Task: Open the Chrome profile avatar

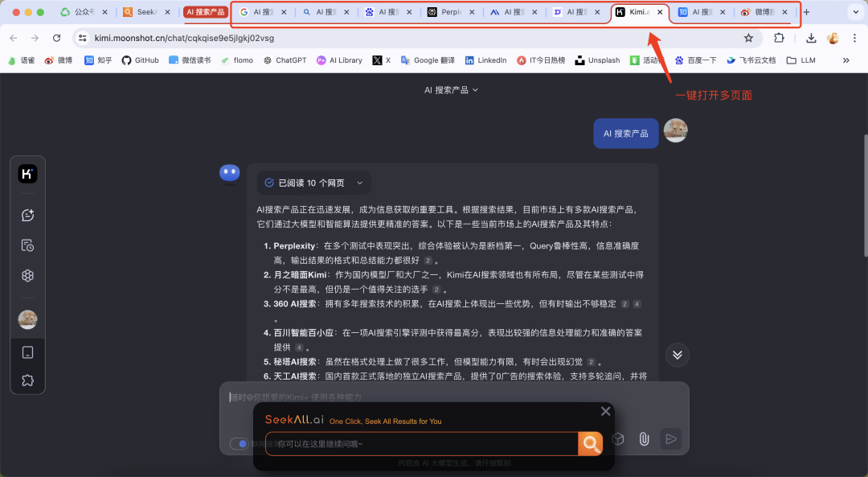Action: (x=833, y=38)
